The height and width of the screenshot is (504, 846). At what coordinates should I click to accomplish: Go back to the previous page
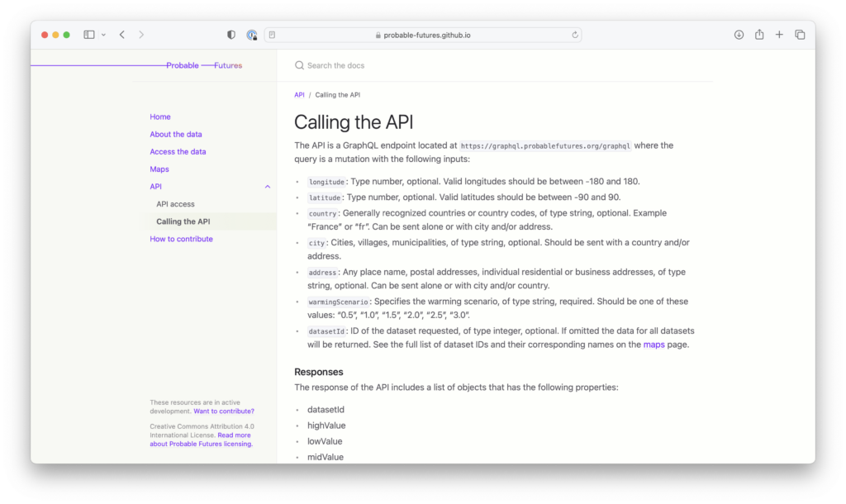pyautogui.click(x=121, y=34)
